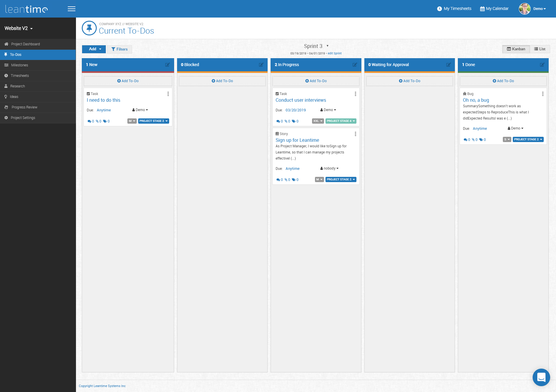The image size is (556, 392).
Task: Switch to List view
Action: click(540, 49)
